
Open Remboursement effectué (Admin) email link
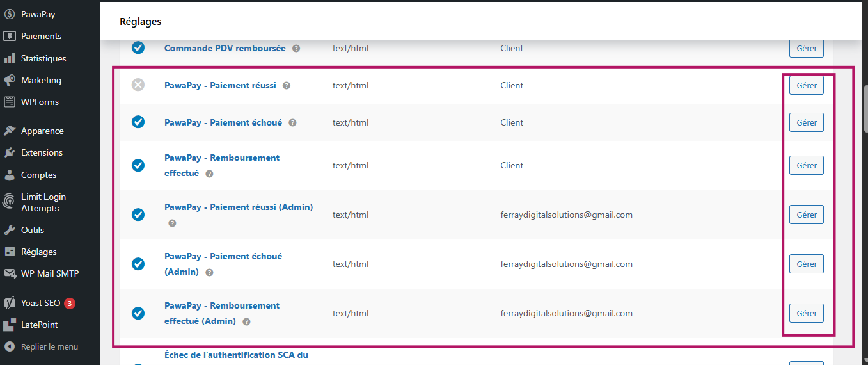(x=222, y=313)
